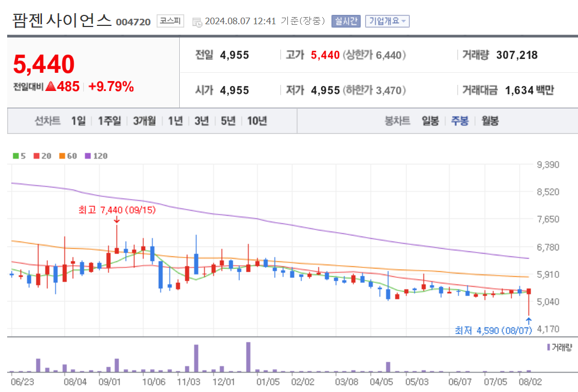Click the 06/23 x-axis date label

[22, 382]
